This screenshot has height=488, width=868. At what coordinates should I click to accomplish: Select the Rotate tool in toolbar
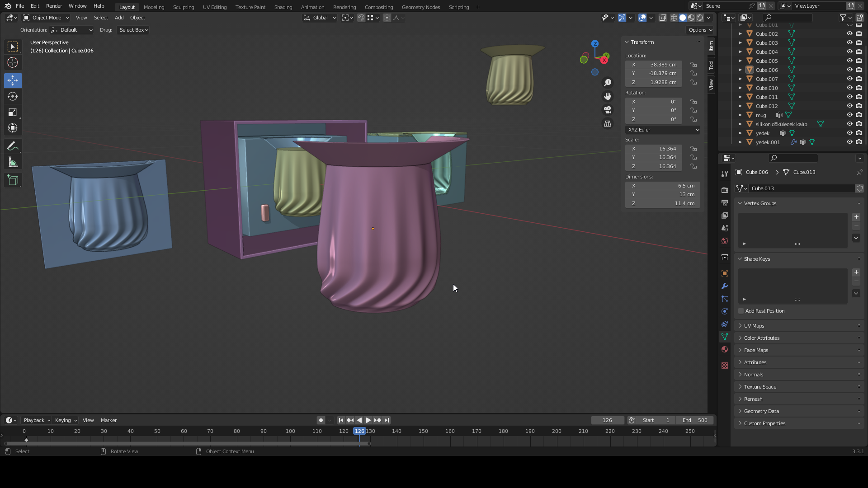13,96
